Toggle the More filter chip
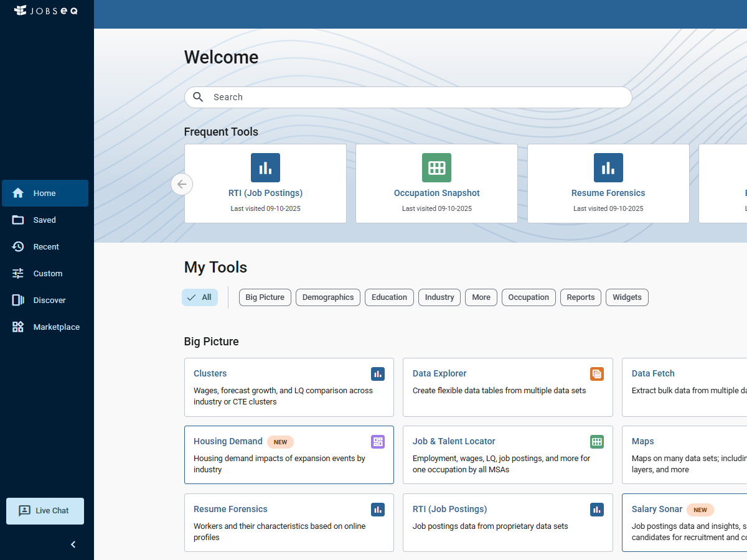This screenshot has height=560, width=747. click(481, 297)
